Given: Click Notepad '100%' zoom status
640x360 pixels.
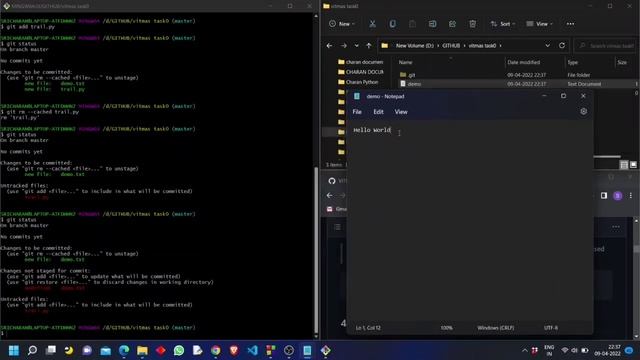Looking at the screenshot, I should click(x=447, y=328).
